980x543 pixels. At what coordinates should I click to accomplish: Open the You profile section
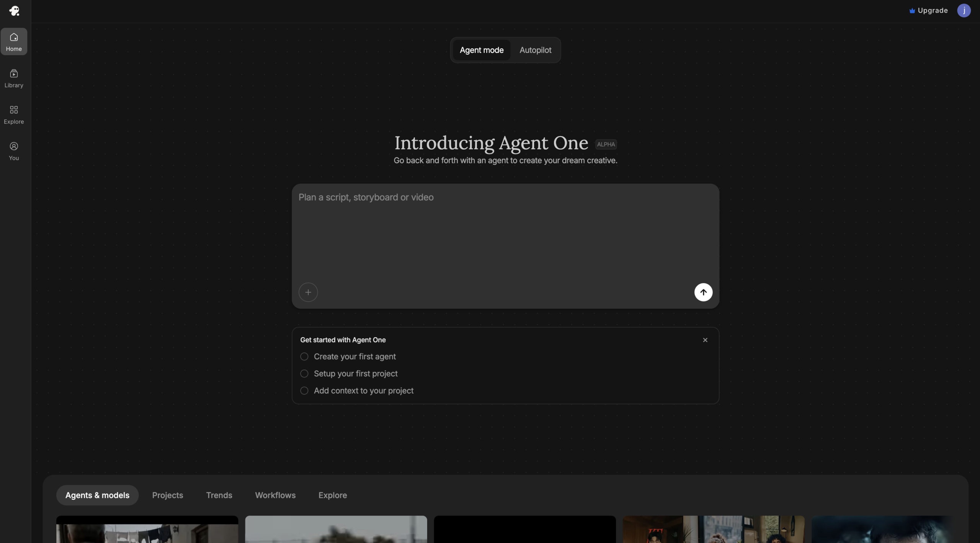[14, 151]
